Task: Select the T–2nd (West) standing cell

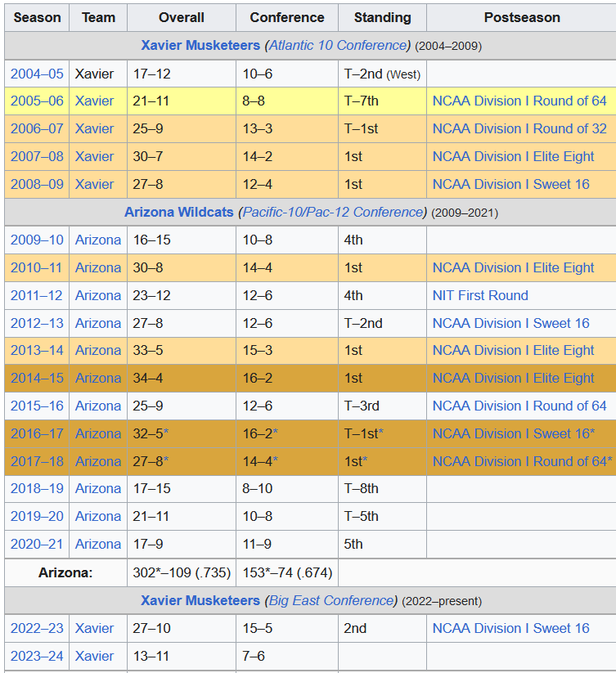Action: click(383, 74)
